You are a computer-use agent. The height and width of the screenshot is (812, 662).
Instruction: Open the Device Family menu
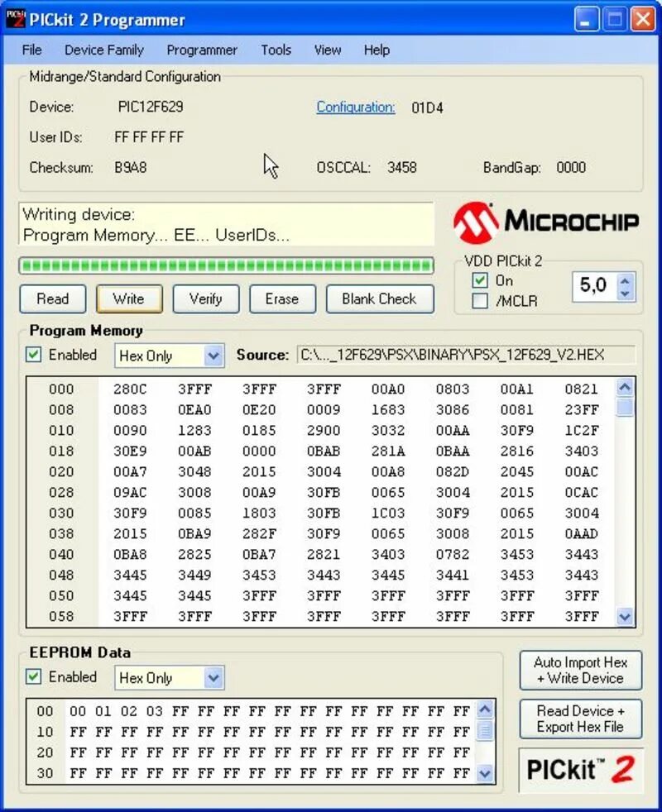(103, 50)
